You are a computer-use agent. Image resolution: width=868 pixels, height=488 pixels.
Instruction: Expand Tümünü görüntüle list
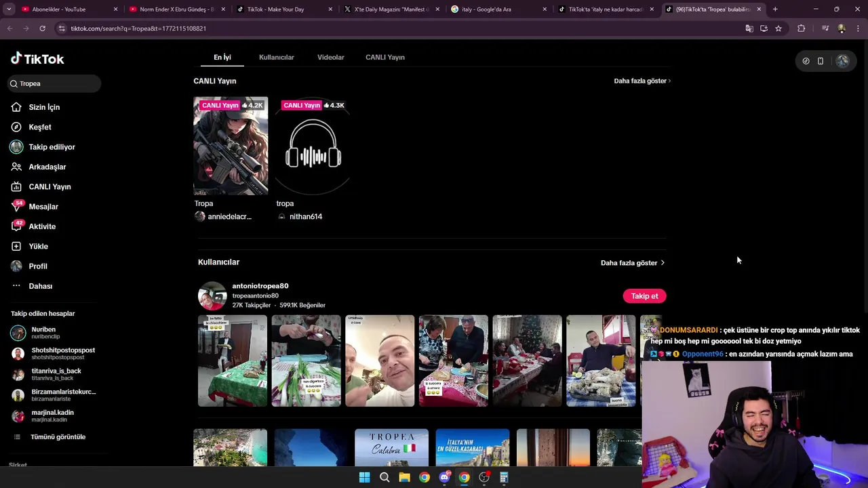tap(58, 437)
